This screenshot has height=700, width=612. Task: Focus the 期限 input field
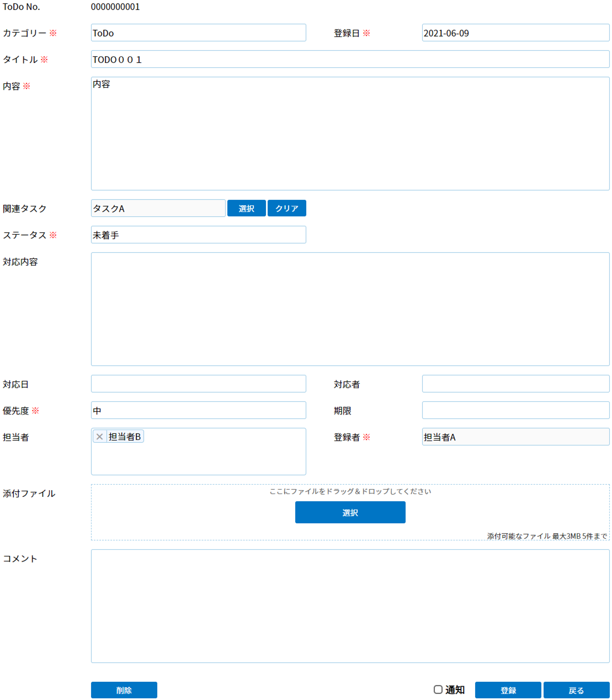[x=515, y=411]
